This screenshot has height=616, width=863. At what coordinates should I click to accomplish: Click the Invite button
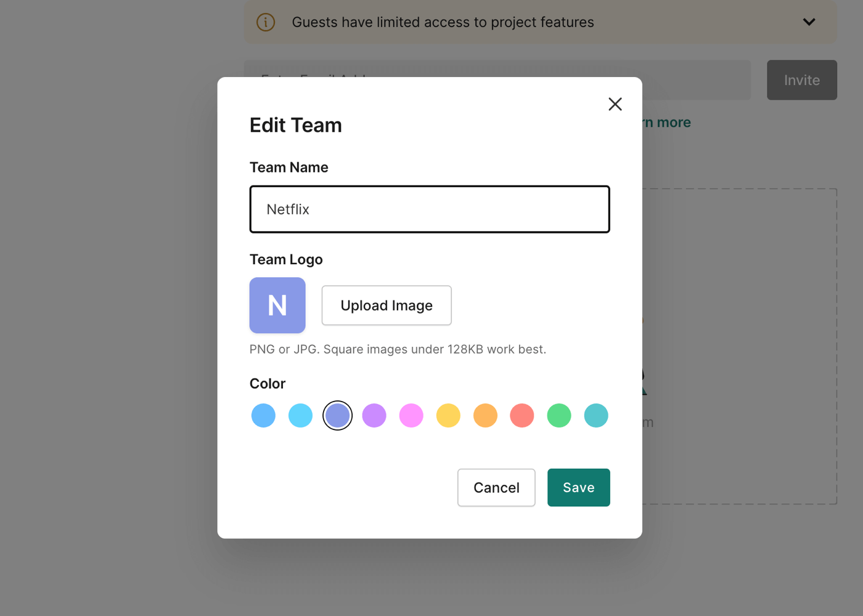coord(801,80)
